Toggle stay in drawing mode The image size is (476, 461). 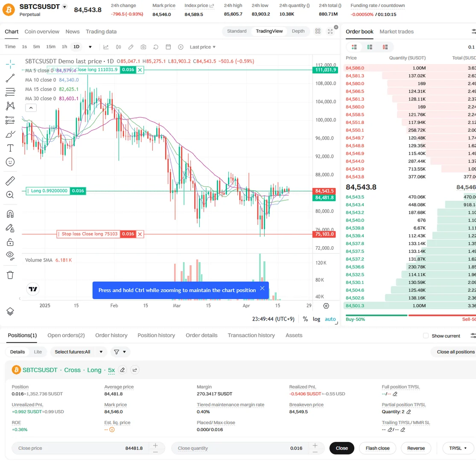pos(10,228)
